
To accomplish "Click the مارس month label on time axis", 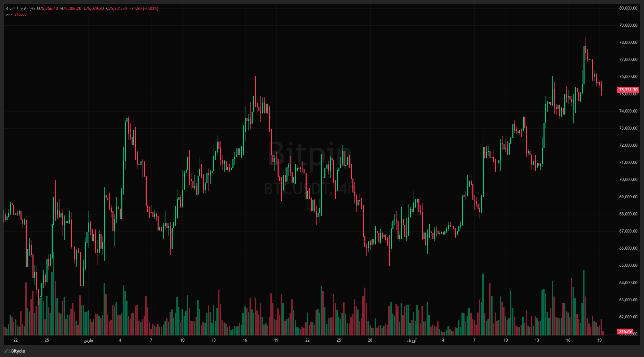I will tap(88, 340).
